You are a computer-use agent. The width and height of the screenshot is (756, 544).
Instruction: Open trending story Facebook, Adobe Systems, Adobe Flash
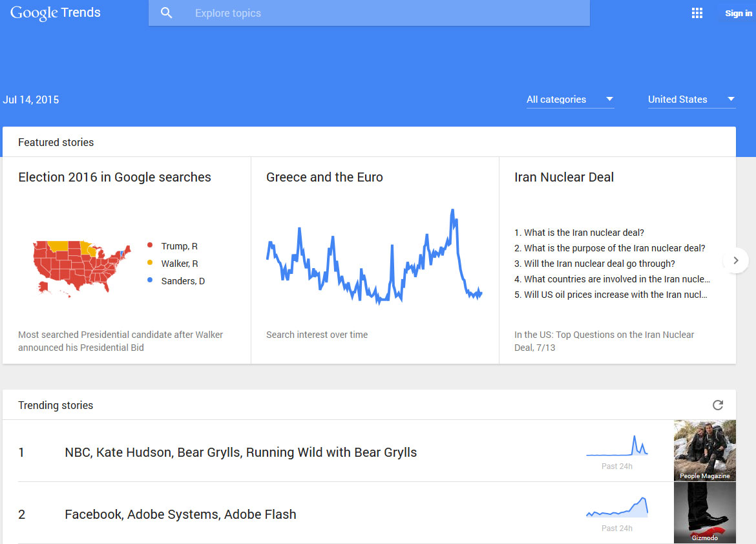point(180,514)
